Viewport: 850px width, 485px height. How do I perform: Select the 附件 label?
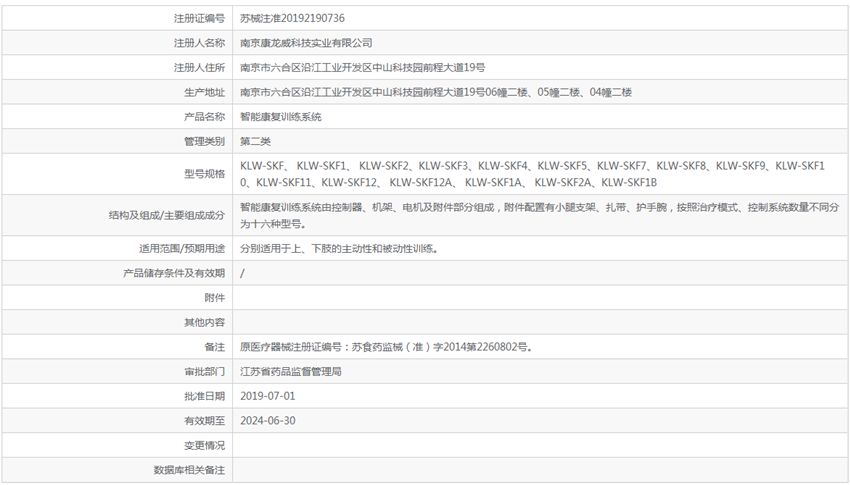pyautogui.click(x=214, y=298)
